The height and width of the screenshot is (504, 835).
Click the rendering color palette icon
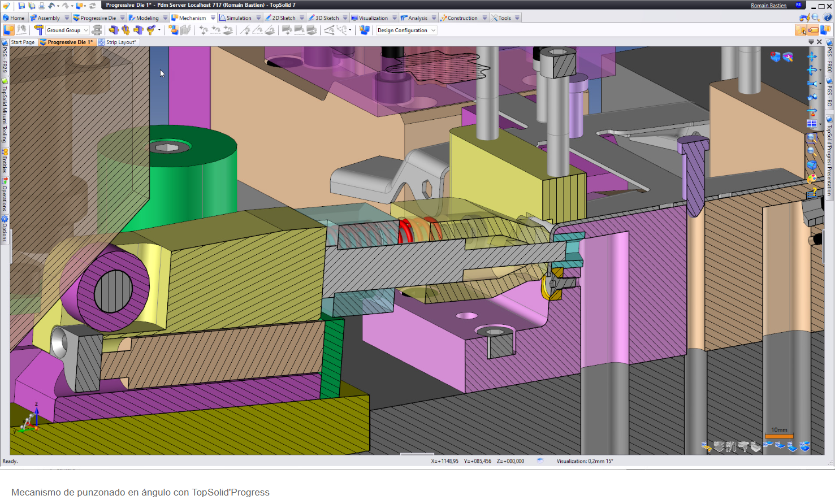[812, 179]
